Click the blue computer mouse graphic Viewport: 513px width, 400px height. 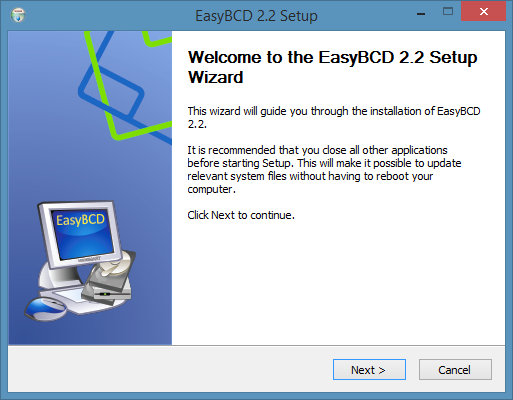point(46,309)
